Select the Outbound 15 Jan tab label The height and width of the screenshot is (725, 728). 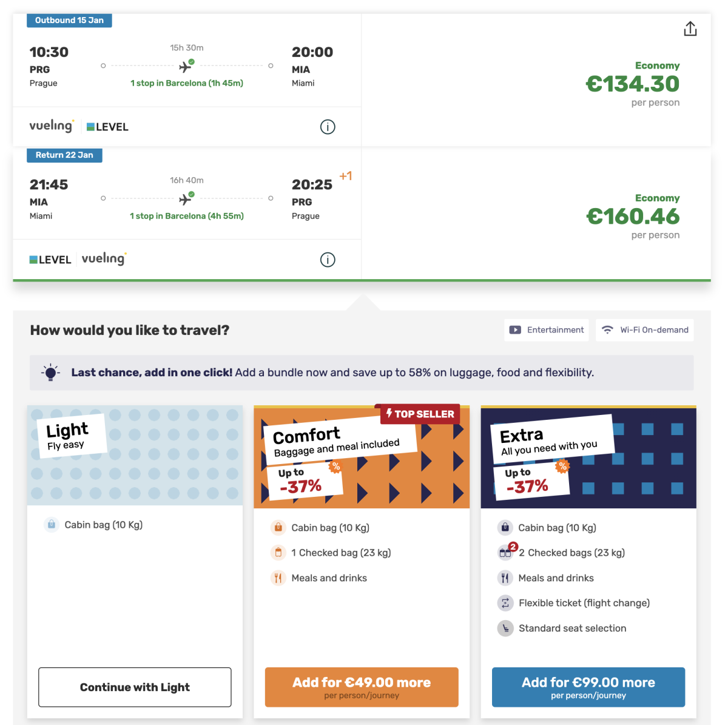pos(69,21)
